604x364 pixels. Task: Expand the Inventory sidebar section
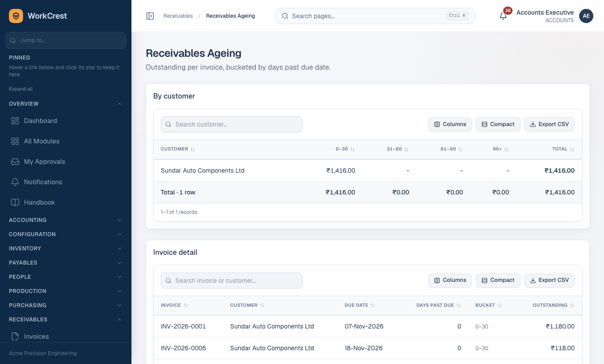[66, 249]
